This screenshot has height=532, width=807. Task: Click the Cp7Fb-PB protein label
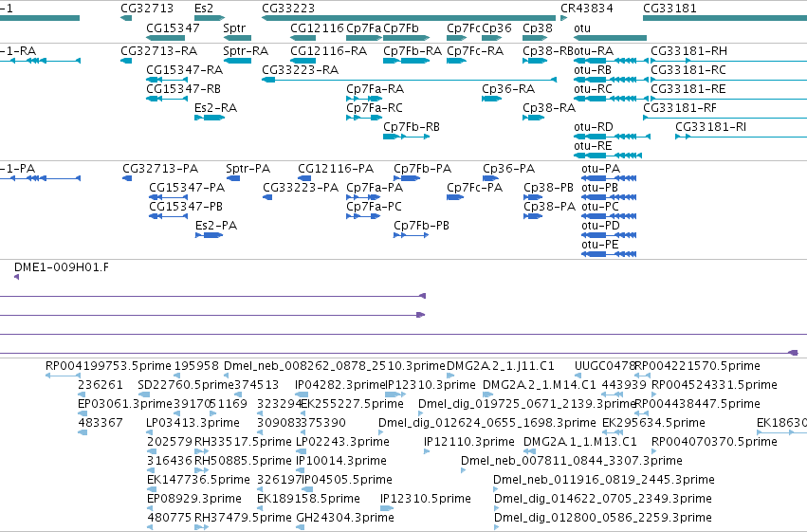421,226
